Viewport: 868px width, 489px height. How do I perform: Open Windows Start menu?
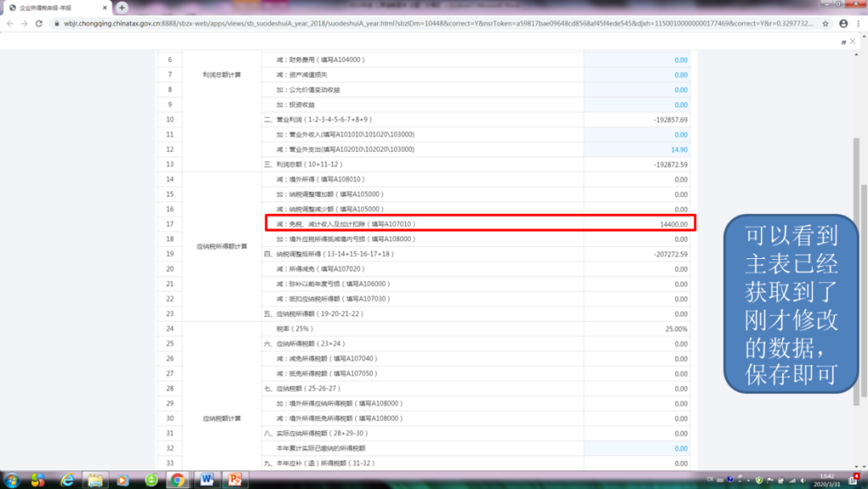click(11, 479)
